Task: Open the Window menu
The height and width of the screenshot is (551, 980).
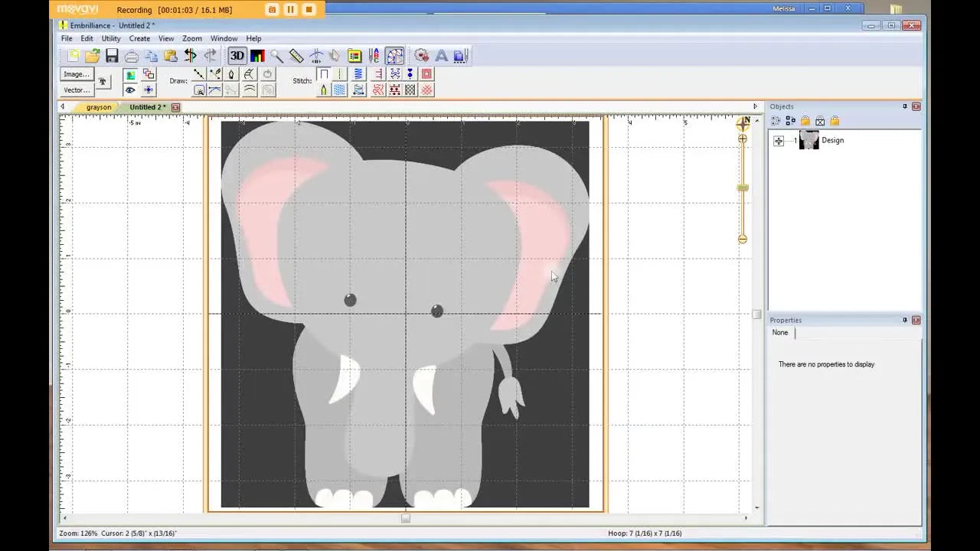Action: coord(224,38)
